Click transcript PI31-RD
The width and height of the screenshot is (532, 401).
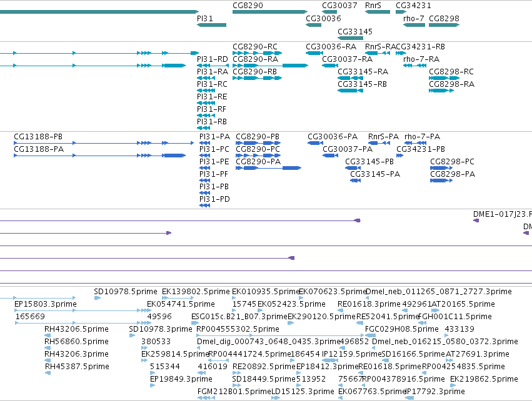point(213,66)
